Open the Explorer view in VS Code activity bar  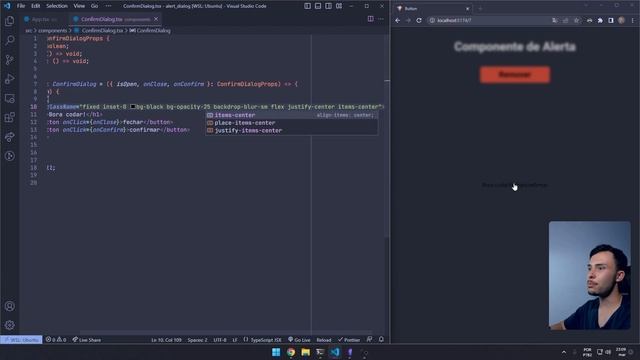pos(10,21)
